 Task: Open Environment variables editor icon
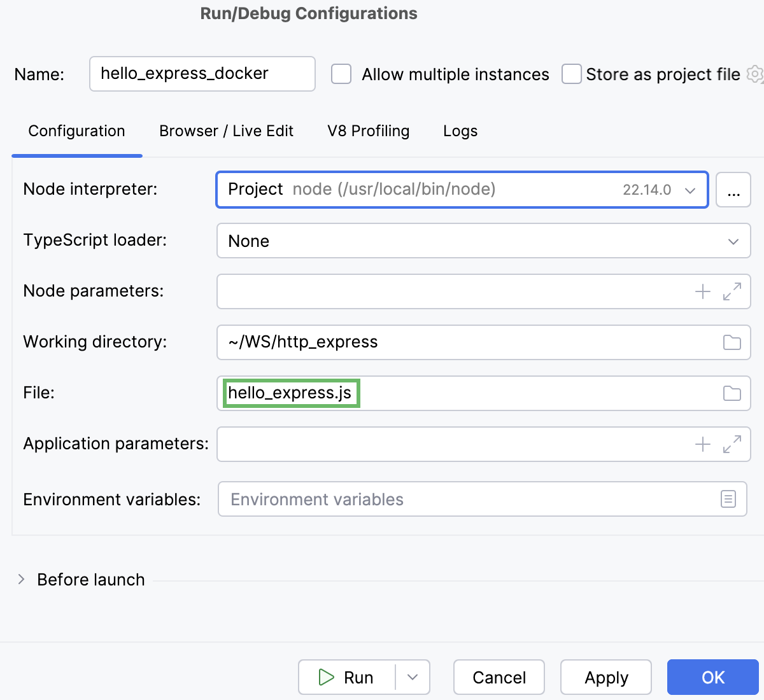(728, 499)
